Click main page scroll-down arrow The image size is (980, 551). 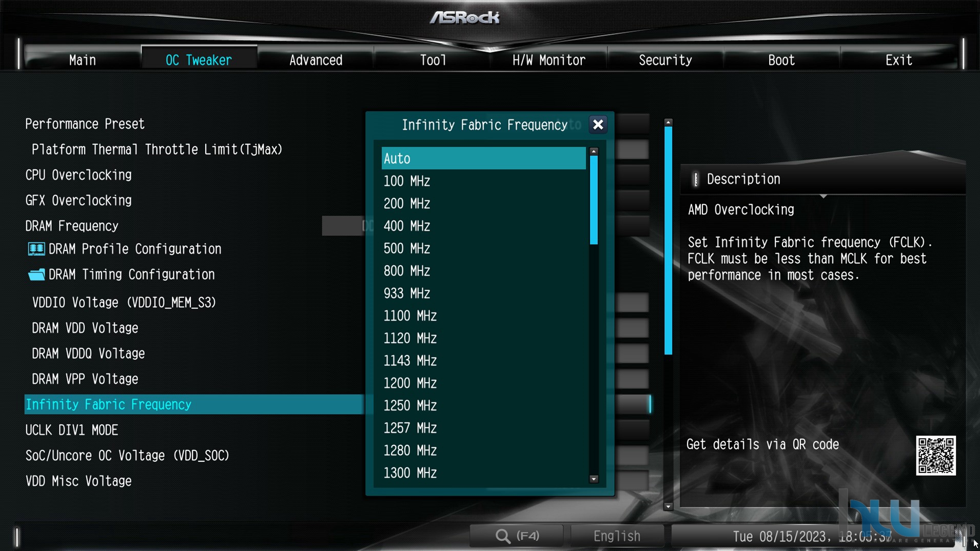668,506
